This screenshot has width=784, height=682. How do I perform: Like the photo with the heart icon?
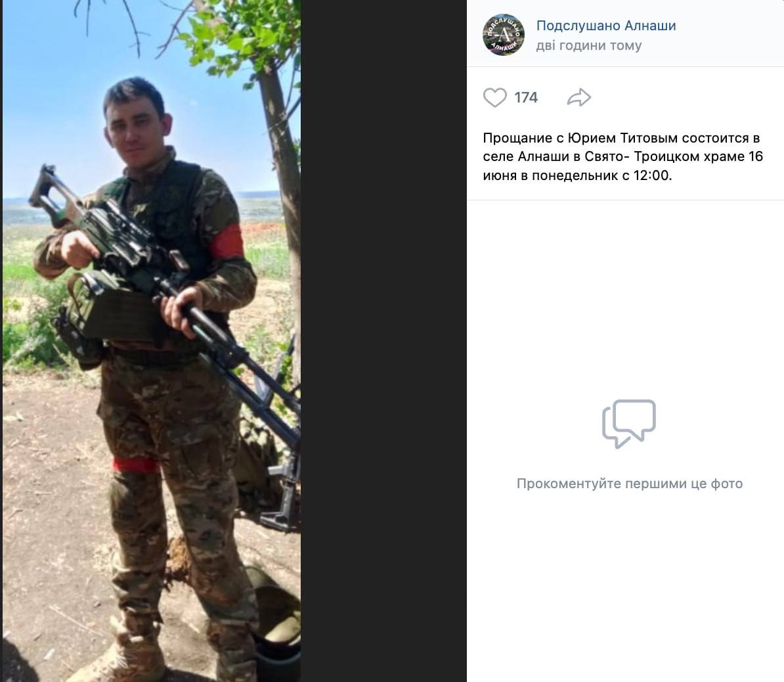[495, 98]
